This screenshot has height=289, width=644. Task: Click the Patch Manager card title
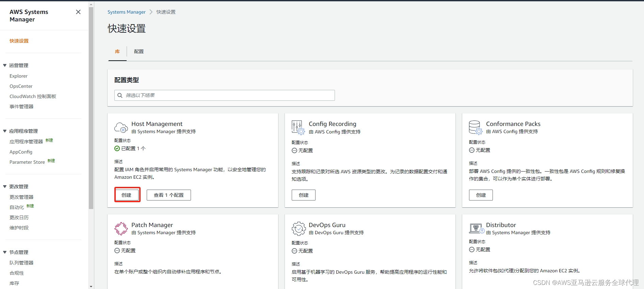152,225
